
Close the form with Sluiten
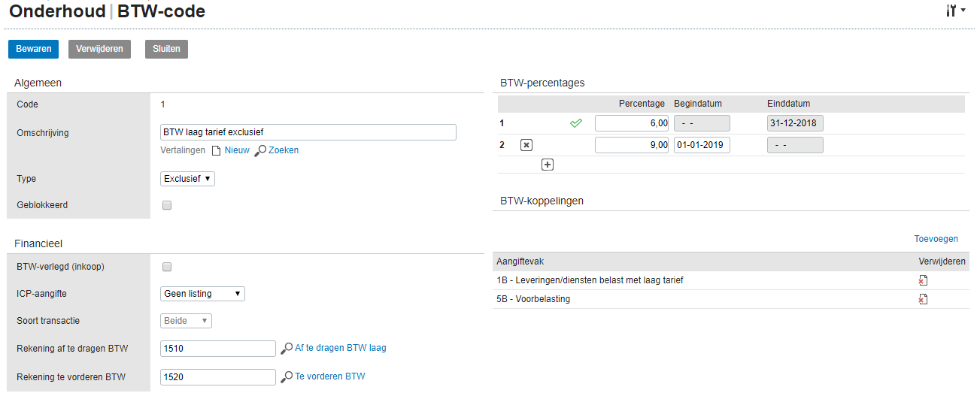coord(166,49)
